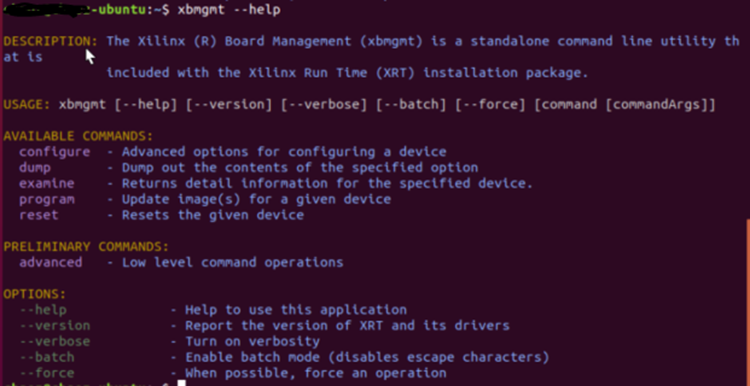The image size is (750, 386).
Task: Click the PRELIMINARY COMMANDS heading
Action: 86,247
